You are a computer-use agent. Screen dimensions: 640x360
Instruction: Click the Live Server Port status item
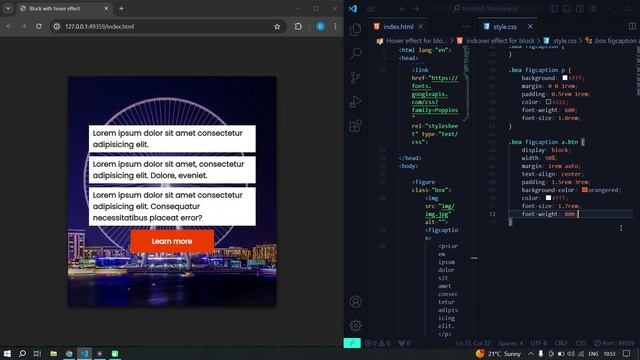[x=614, y=343]
